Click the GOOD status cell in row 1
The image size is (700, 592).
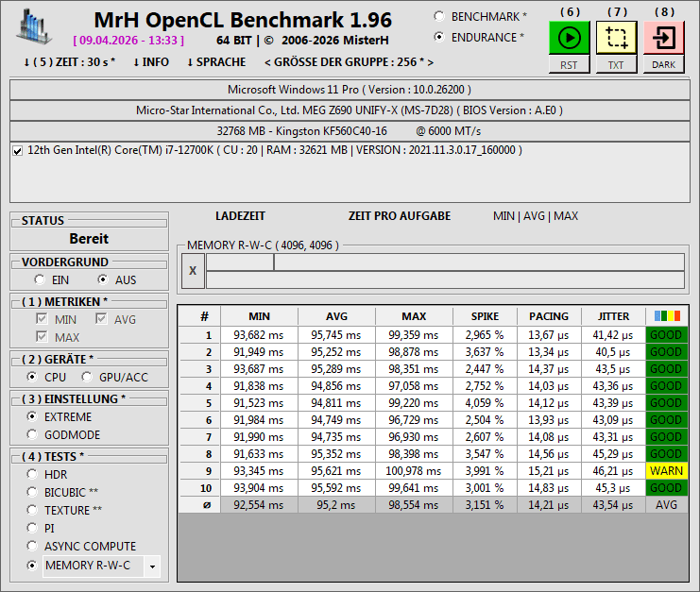click(667, 335)
